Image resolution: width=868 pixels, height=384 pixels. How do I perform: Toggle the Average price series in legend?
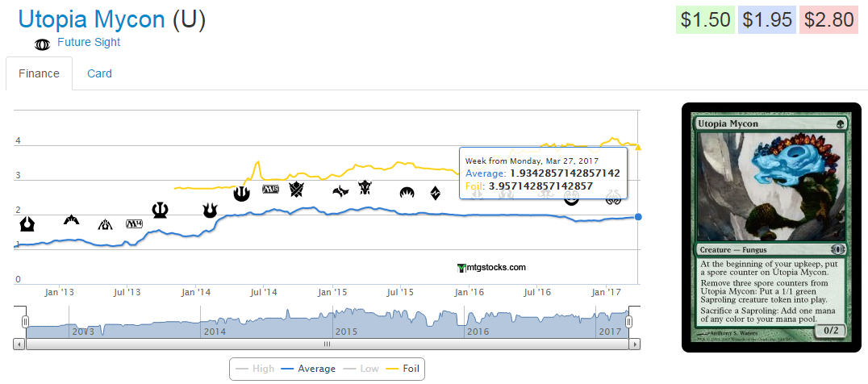coord(308,369)
